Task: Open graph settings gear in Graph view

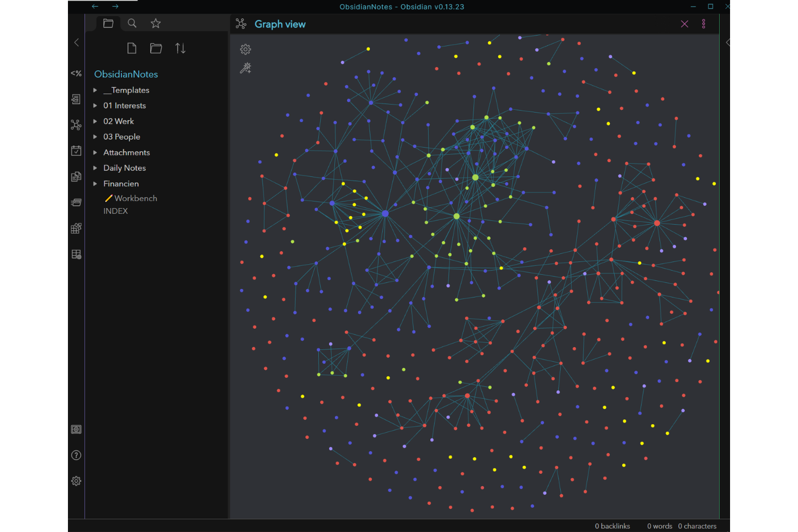Action: tap(245, 50)
